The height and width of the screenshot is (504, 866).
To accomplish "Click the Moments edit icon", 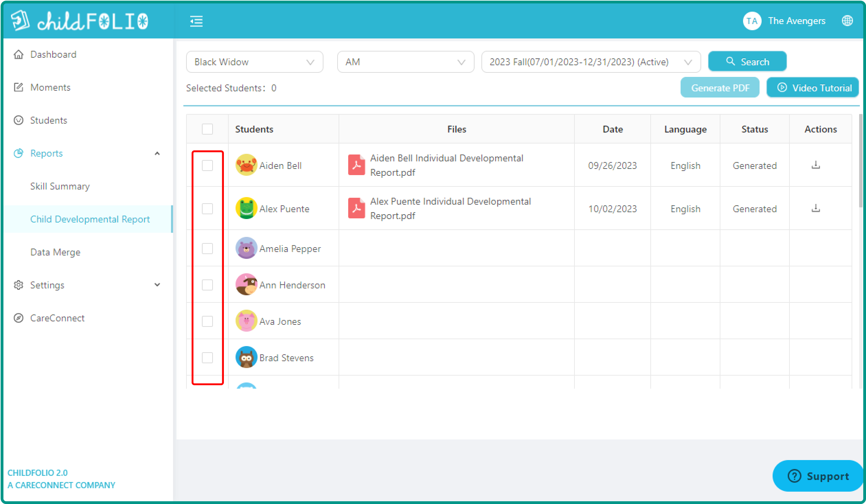I will click(19, 87).
